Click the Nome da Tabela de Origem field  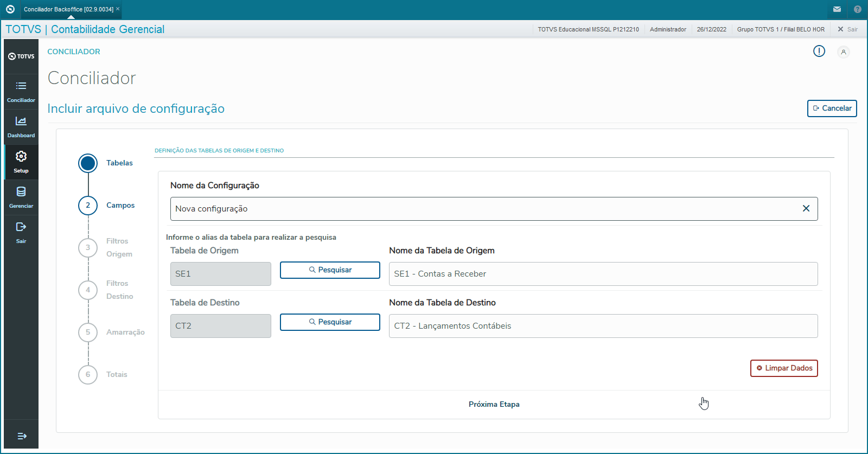pos(603,274)
